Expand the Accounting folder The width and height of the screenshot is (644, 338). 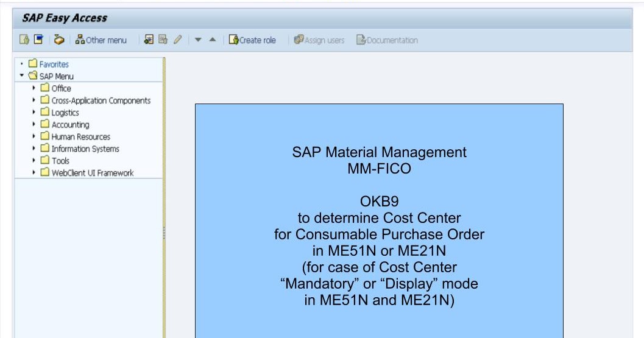click(34, 124)
